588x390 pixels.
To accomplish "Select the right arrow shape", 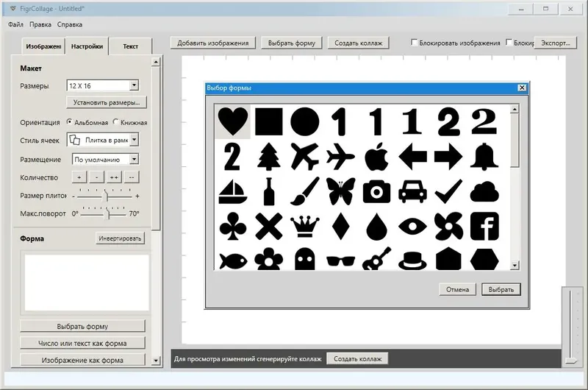I will pos(448,157).
